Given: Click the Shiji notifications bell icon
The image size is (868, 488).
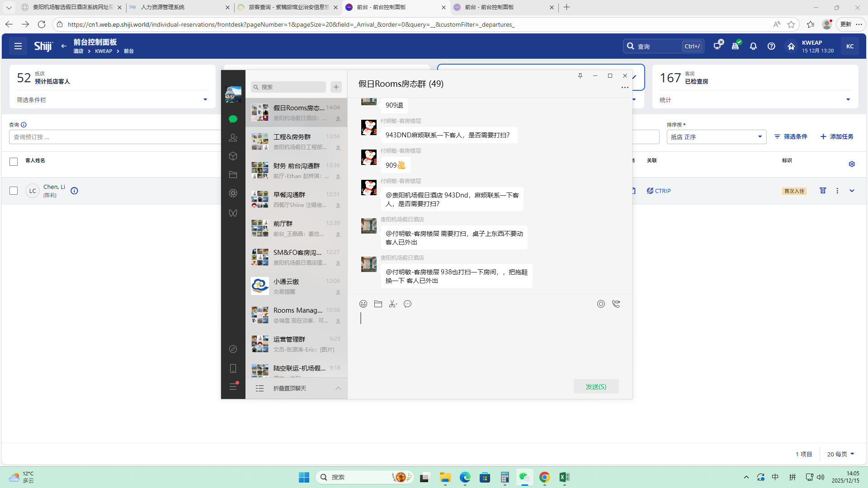Looking at the screenshot, I should 753,46.
